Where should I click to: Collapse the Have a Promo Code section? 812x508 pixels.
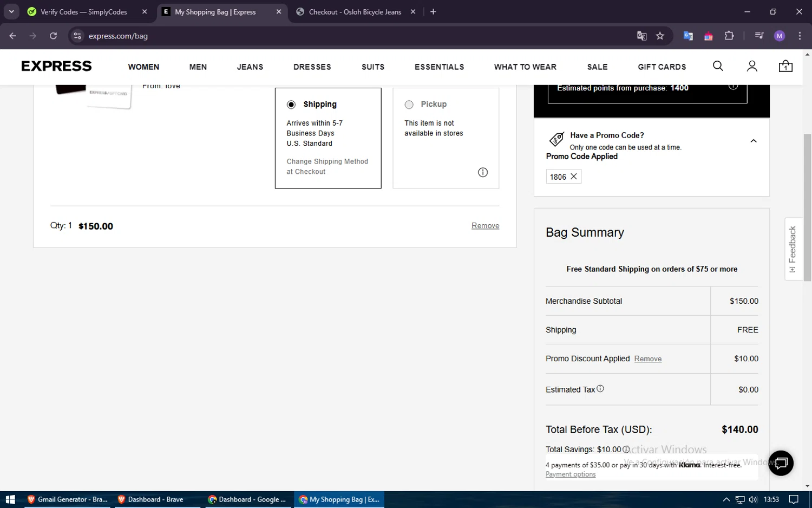pos(753,141)
